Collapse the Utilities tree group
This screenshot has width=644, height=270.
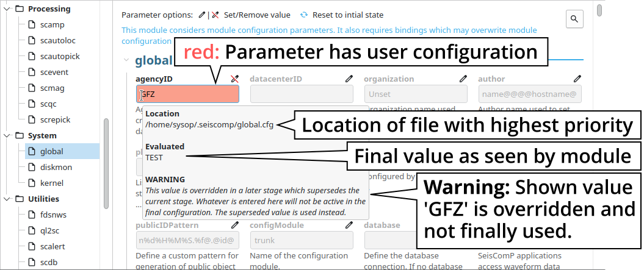pos(7,199)
